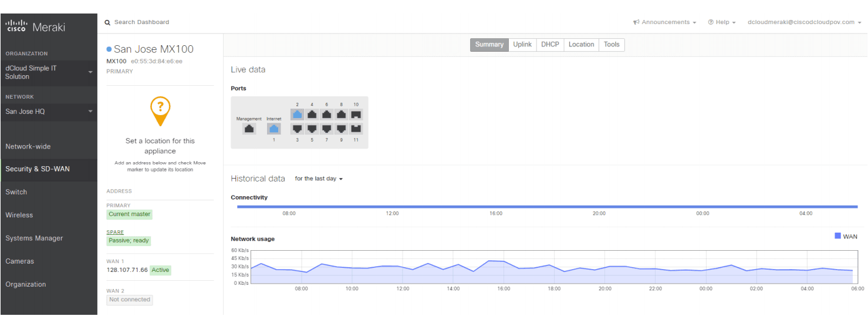This screenshot has height=316, width=868.
Task: Click the WAN 1 IP 128.107.71.66
Action: tap(127, 270)
